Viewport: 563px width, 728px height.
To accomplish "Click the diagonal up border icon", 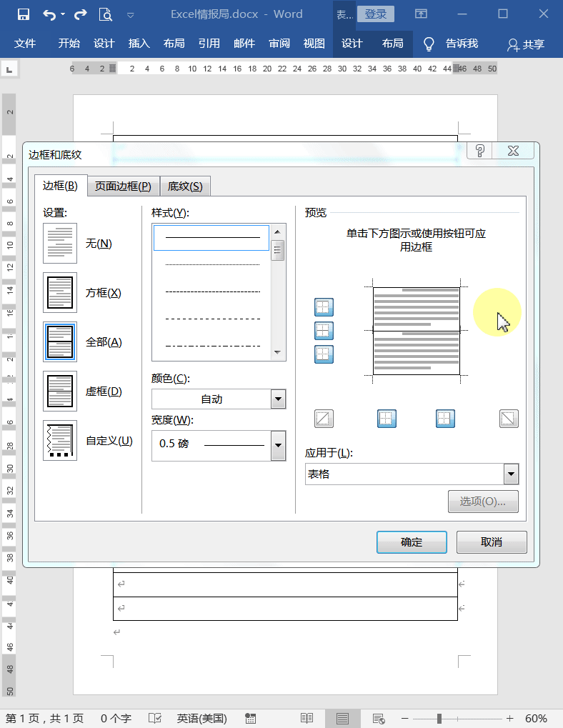I will click(324, 419).
